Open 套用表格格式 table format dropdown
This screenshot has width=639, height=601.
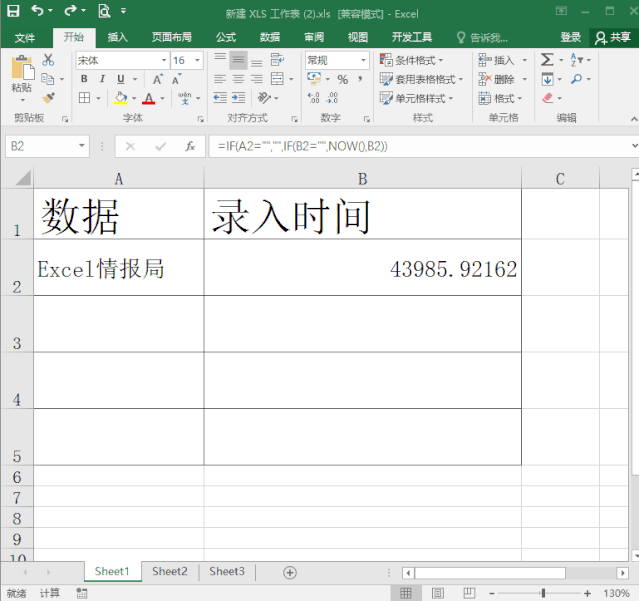[421, 79]
